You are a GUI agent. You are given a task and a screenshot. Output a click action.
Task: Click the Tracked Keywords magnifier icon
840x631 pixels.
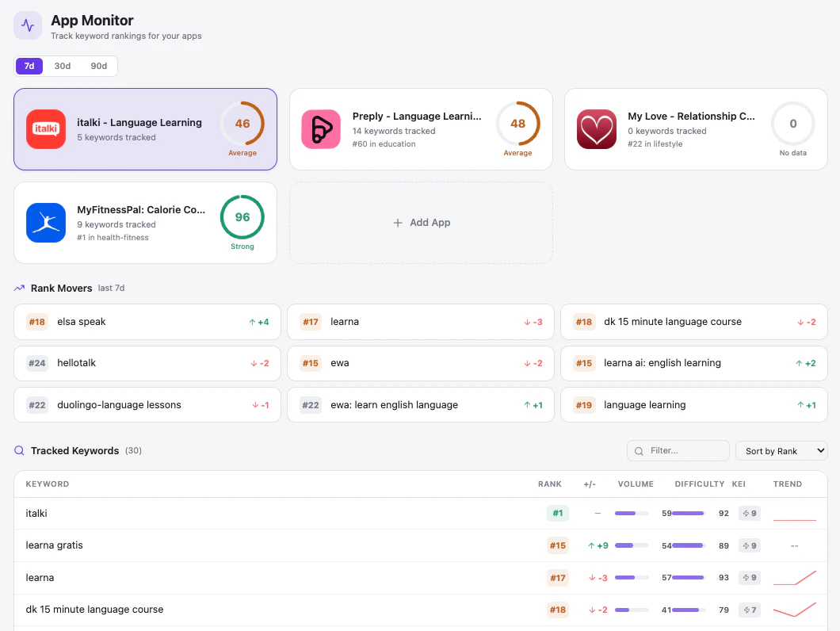19,450
